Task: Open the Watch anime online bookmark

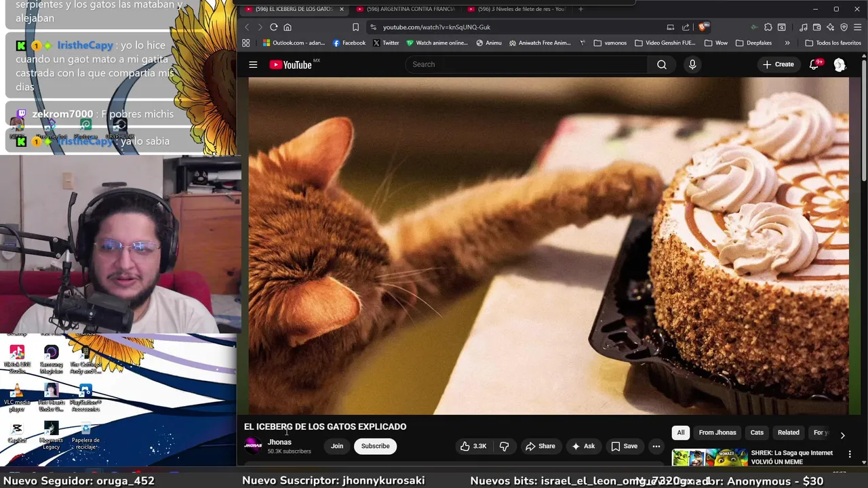Action: [437, 43]
